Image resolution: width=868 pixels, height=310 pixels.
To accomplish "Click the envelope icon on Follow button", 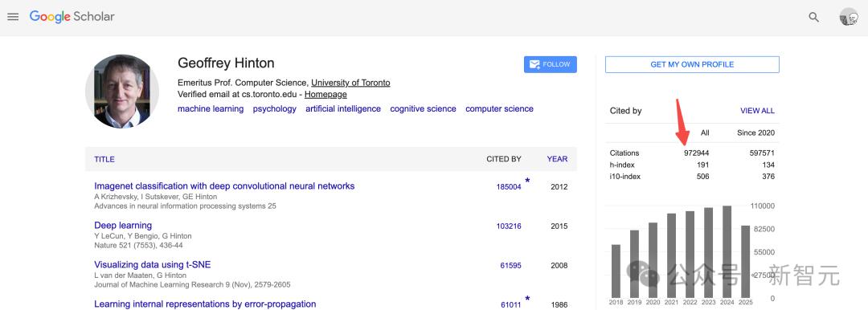I will click(534, 65).
